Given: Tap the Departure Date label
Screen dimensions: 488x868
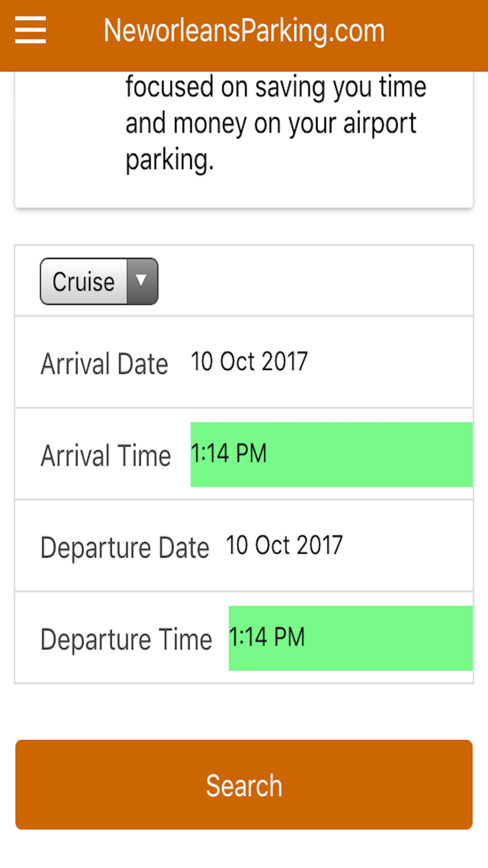Looking at the screenshot, I should [x=124, y=548].
